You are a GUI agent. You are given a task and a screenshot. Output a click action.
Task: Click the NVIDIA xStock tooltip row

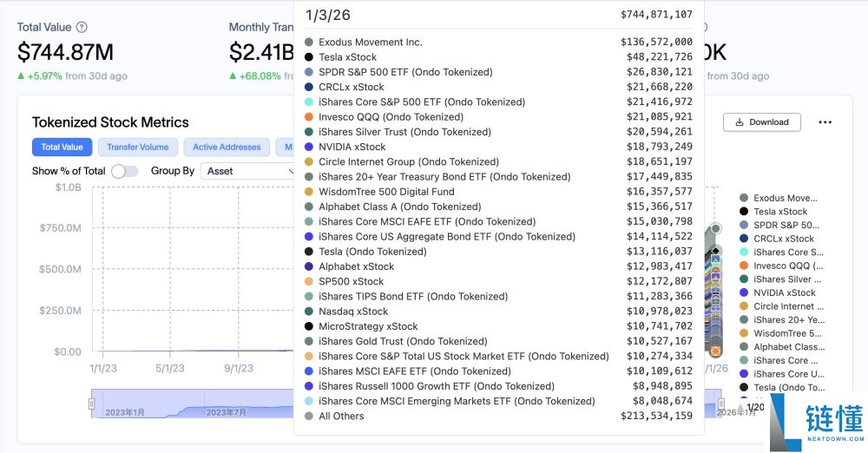tap(498, 147)
